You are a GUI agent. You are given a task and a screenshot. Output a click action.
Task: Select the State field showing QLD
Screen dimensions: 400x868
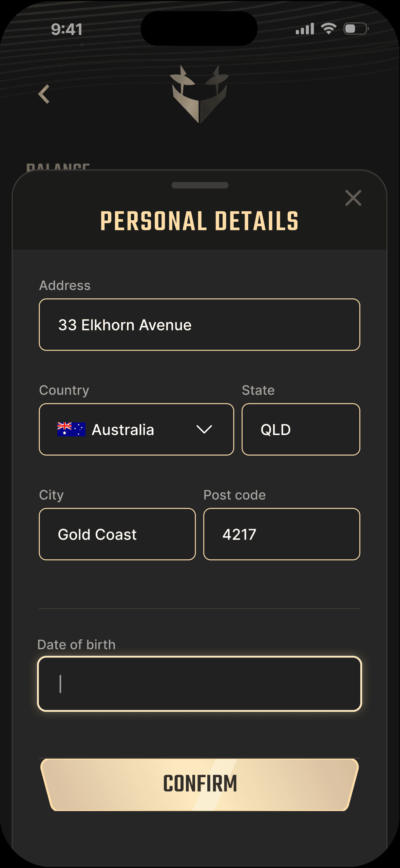301,429
